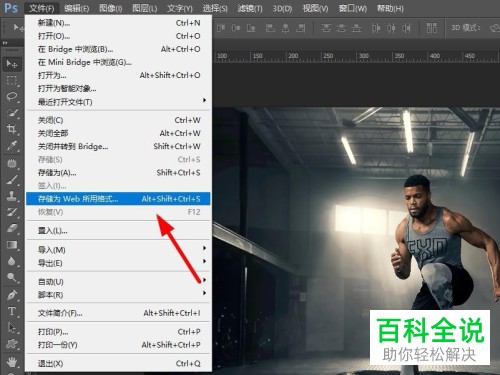Image resolution: width=500 pixels, height=375 pixels.
Task: Choose 置入(L)... menu entry
Action: [x=118, y=230]
